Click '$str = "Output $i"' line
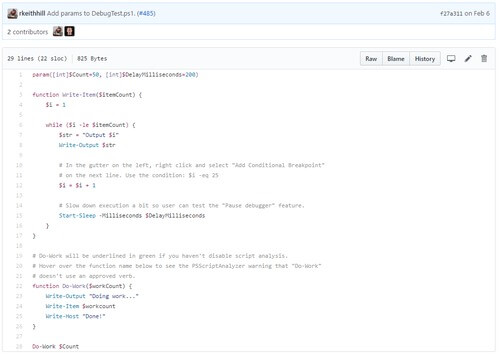The height and width of the screenshot is (360, 500). (x=89, y=135)
